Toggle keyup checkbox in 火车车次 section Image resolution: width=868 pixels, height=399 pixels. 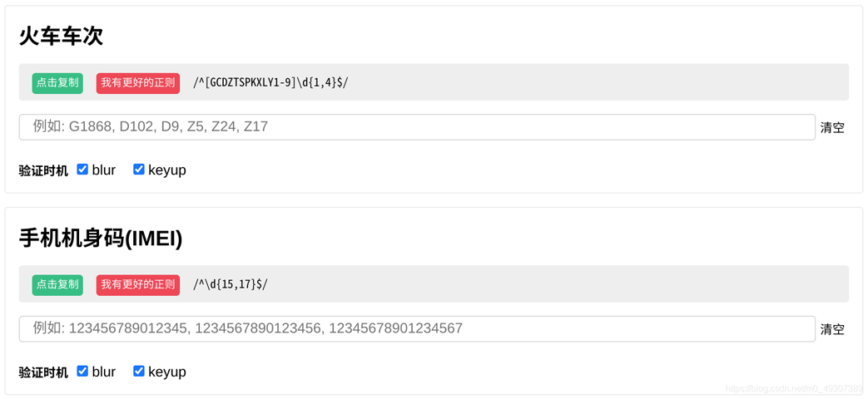click(x=139, y=170)
